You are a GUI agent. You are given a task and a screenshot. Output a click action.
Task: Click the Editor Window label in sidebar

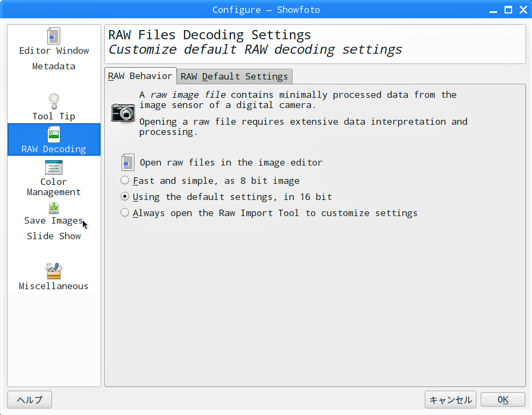click(x=54, y=51)
